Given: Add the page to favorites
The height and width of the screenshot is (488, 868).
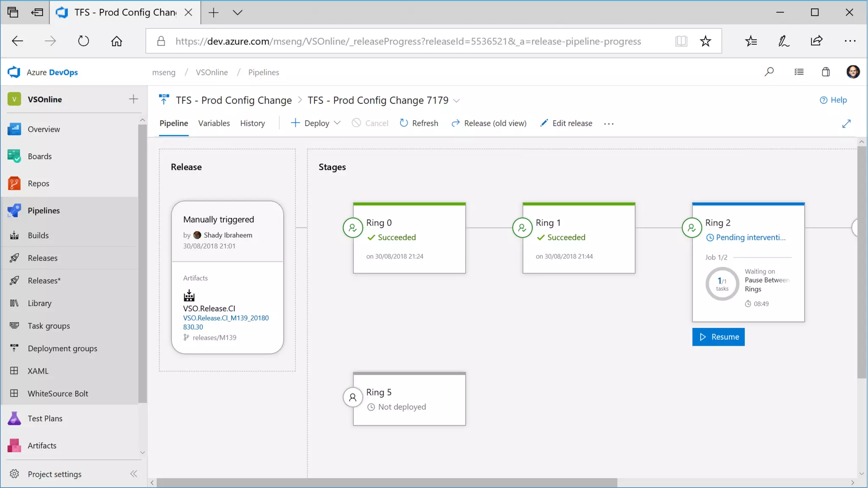Looking at the screenshot, I should 705,41.
